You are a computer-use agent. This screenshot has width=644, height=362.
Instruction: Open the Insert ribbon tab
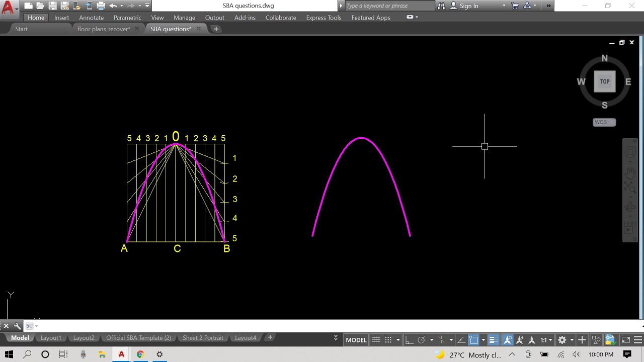[x=62, y=18]
